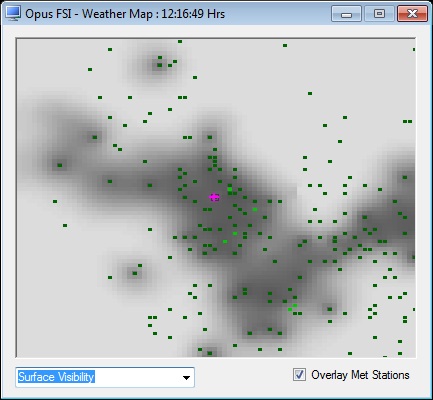Click station centered in top dark blob
This screenshot has height=400, width=433.
pos(160,65)
